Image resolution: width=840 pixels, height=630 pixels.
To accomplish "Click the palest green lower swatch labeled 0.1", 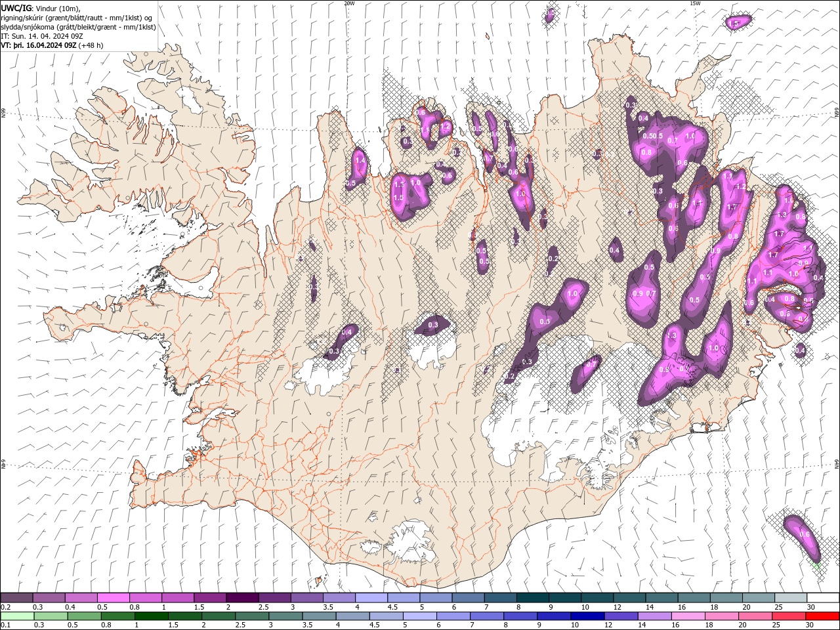I will click(17, 616).
